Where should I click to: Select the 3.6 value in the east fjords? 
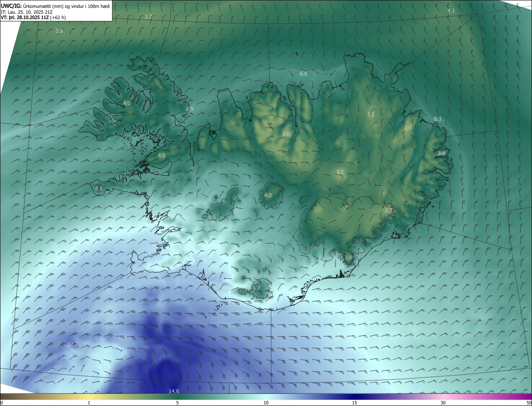tap(441, 154)
